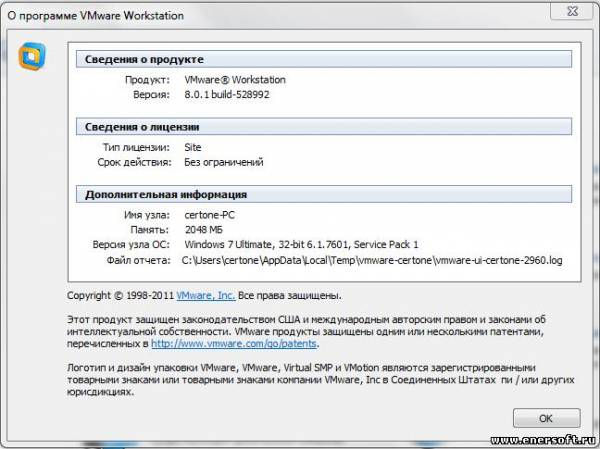
Task: Click the Без ограничений expiry value
Action: [x=224, y=162]
